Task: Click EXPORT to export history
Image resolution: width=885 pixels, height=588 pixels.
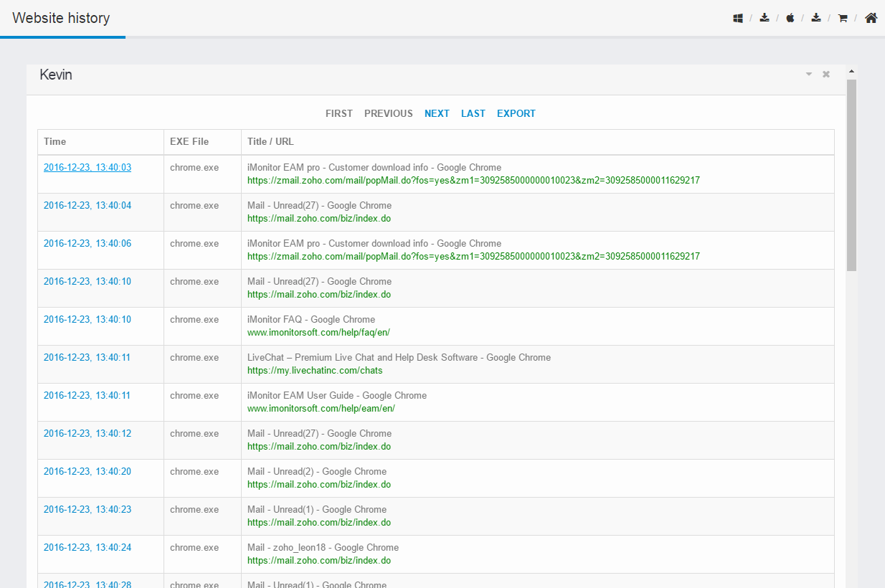Action: tap(516, 113)
